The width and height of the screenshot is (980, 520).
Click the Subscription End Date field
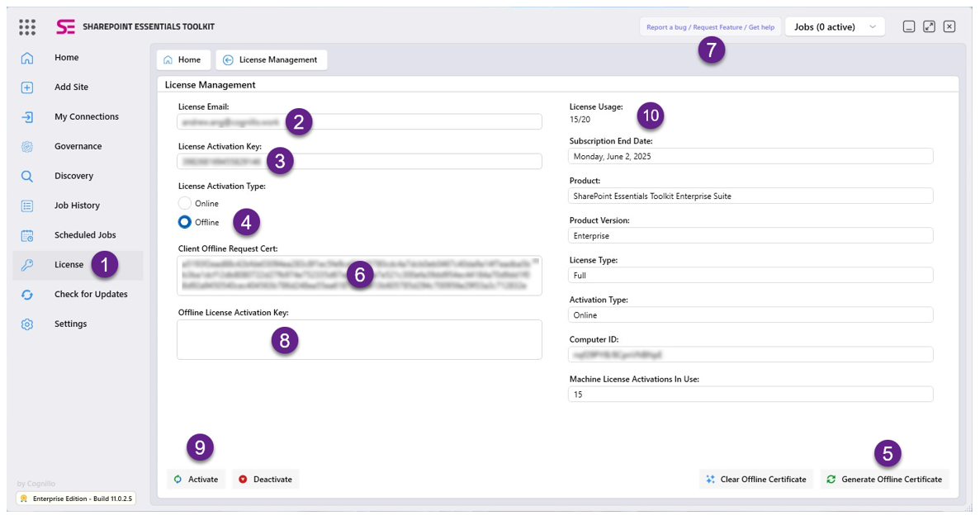750,156
